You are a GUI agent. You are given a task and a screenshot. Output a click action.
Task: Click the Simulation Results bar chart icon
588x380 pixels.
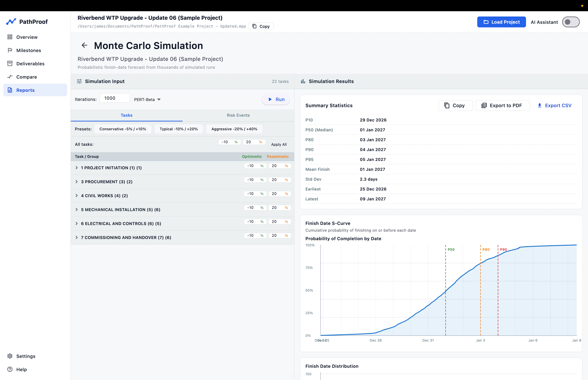point(303,81)
